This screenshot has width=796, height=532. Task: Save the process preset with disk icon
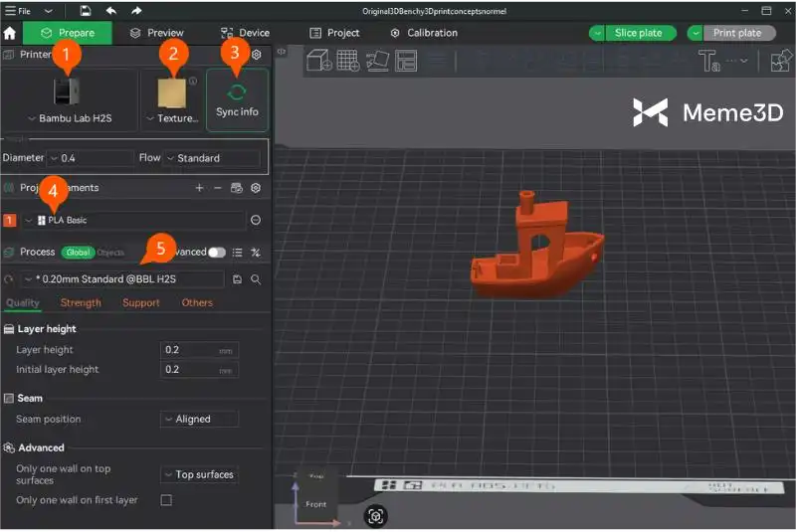(x=237, y=279)
